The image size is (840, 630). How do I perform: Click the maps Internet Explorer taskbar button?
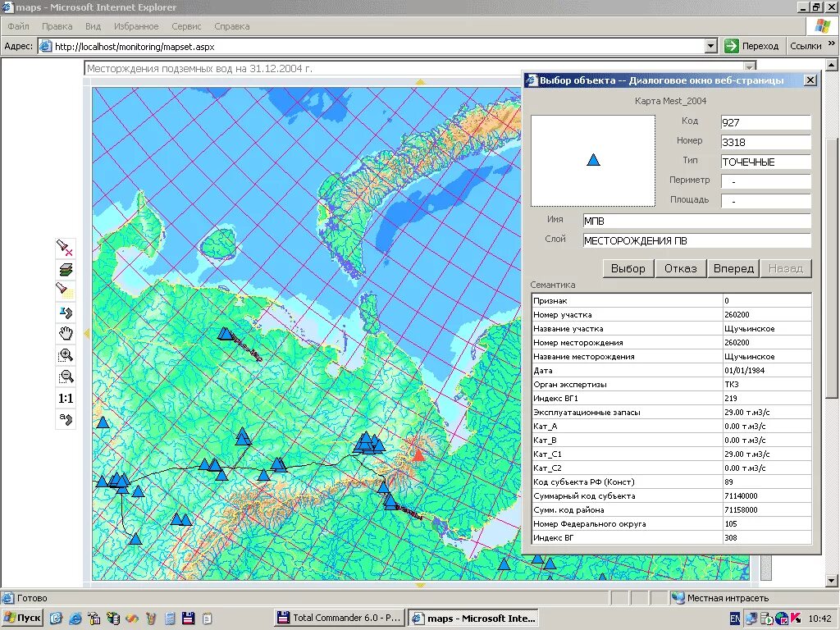(473, 619)
